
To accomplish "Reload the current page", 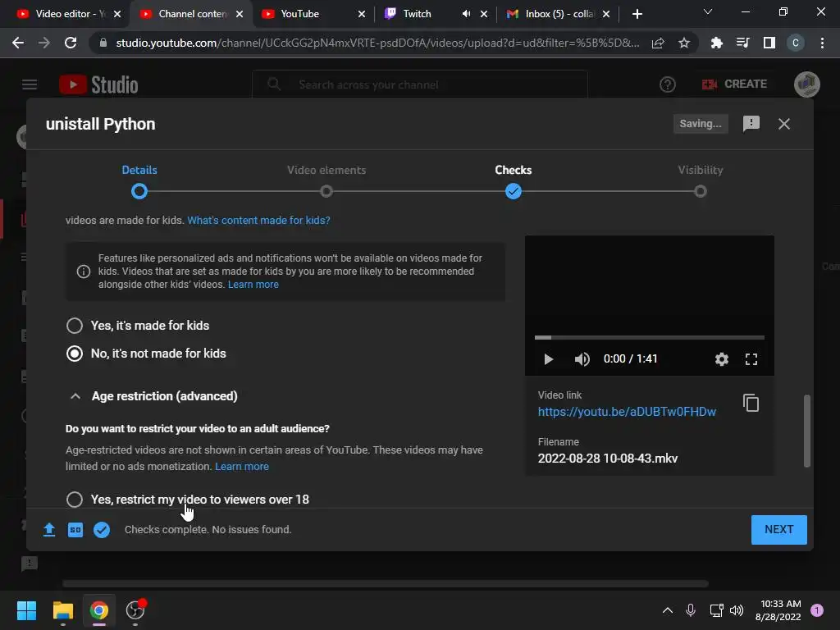I will click(x=71, y=43).
